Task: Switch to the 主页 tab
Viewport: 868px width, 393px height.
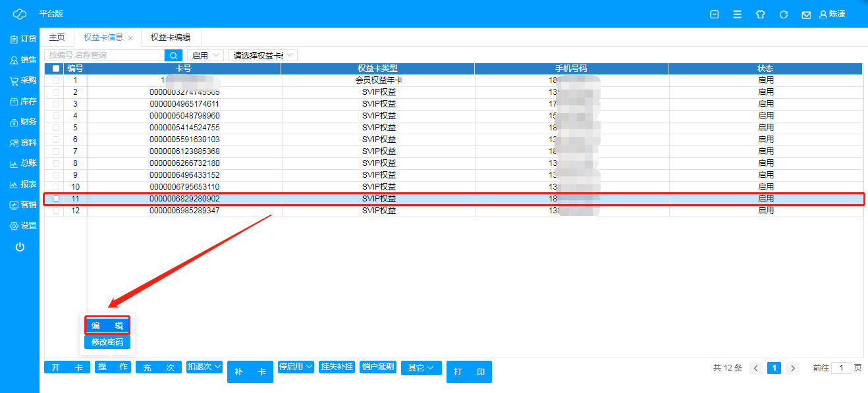Action: pos(57,38)
